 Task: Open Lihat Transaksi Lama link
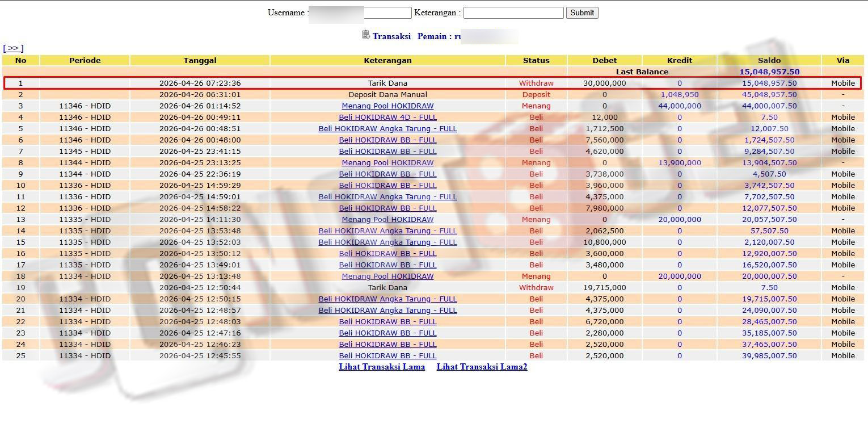click(382, 367)
